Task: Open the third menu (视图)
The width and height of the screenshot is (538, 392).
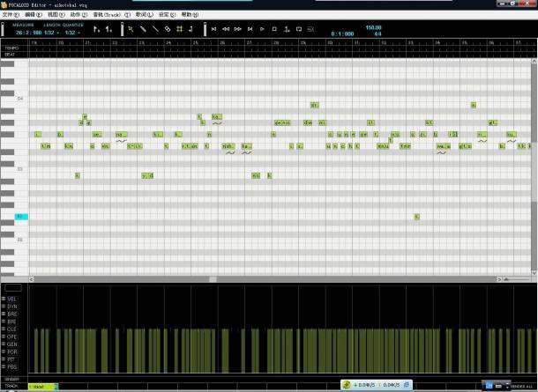Action: pos(56,15)
